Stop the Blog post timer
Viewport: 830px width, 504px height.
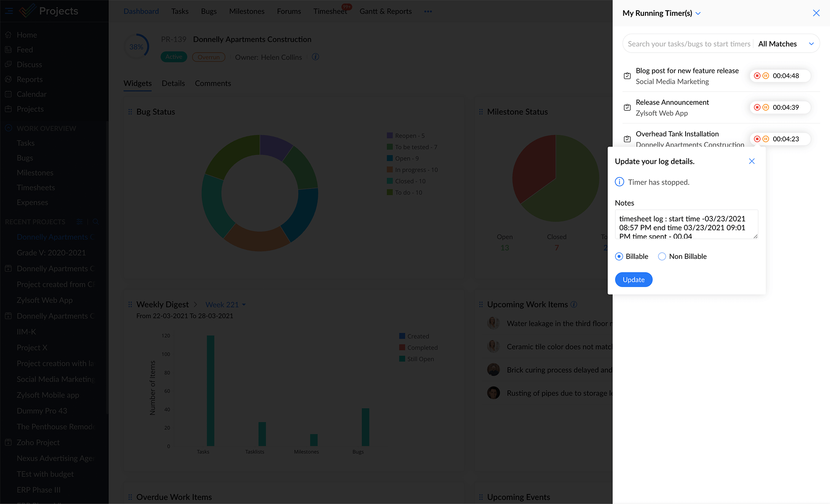757,76
